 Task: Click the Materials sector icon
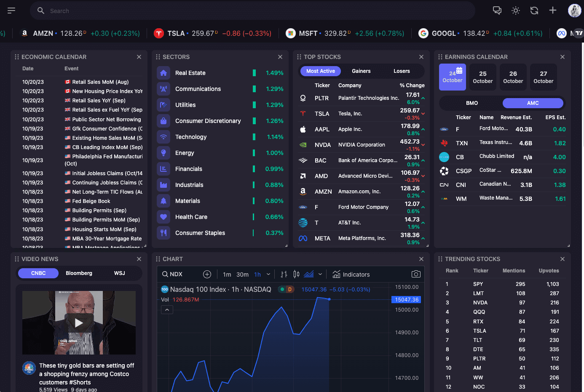[163, 201]
